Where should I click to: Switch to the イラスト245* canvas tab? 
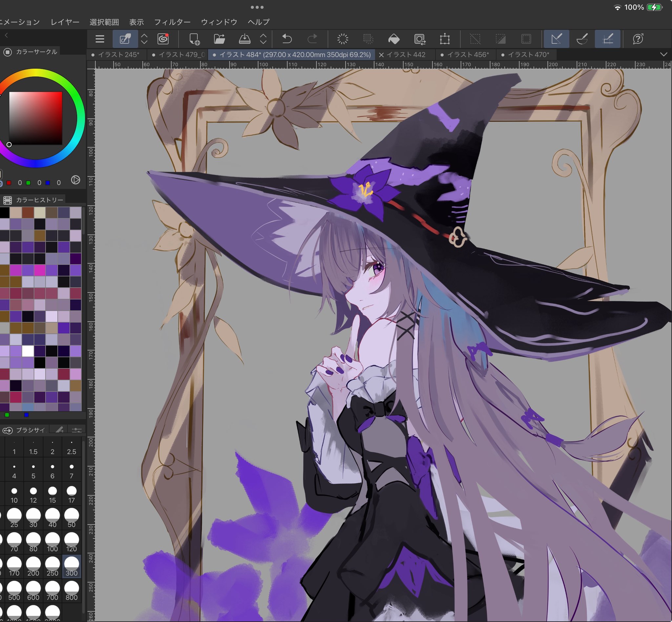[x=117, y=54]
